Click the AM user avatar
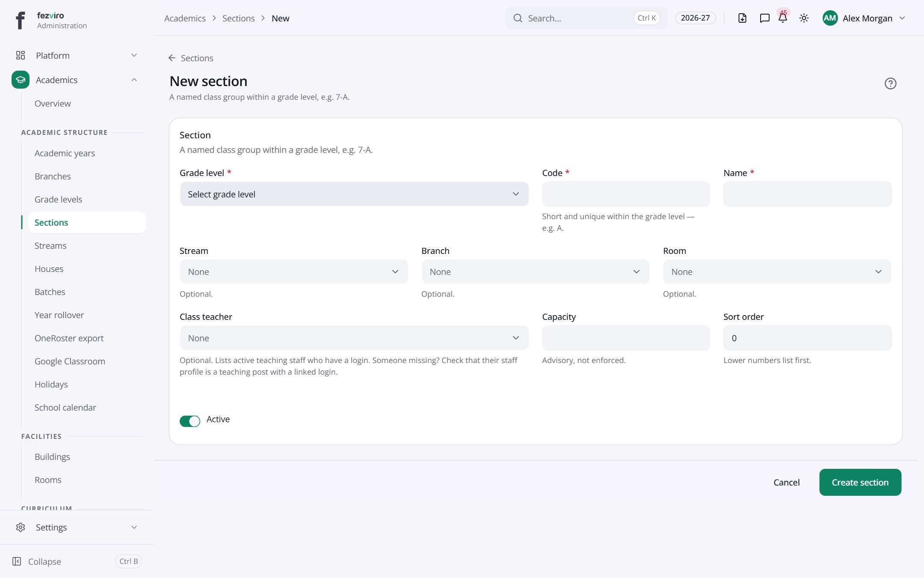This screenshot has height=578, width=924. (830, 18)
